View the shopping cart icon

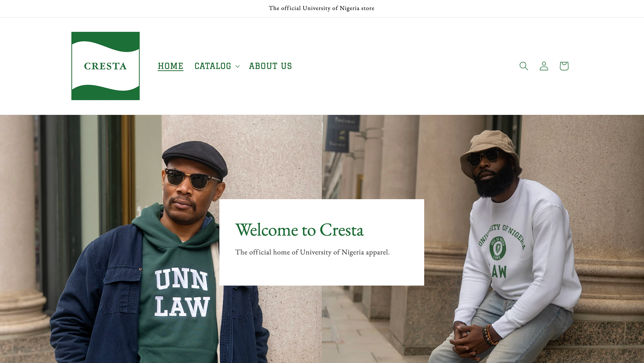pyautogui.click(x=564, y=66)
